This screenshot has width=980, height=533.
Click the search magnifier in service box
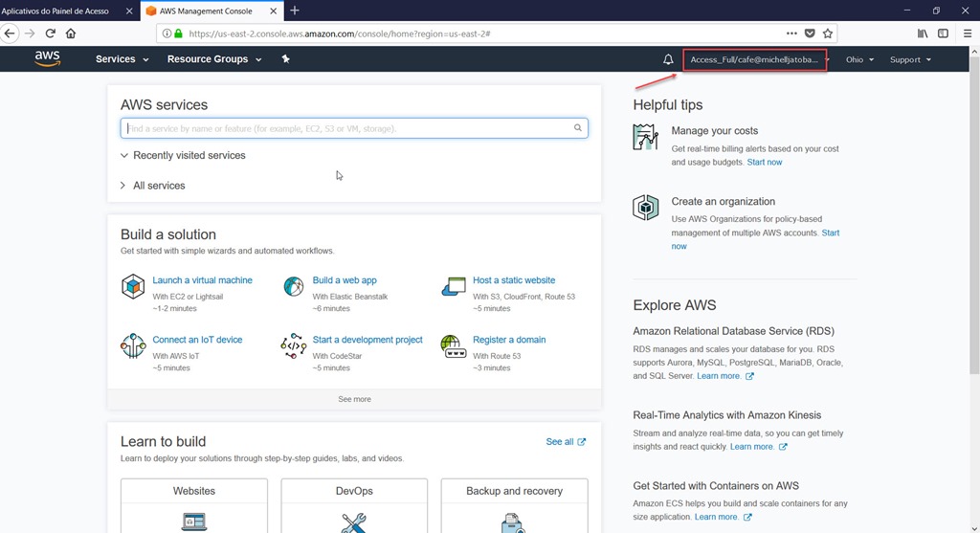(577, 127)
